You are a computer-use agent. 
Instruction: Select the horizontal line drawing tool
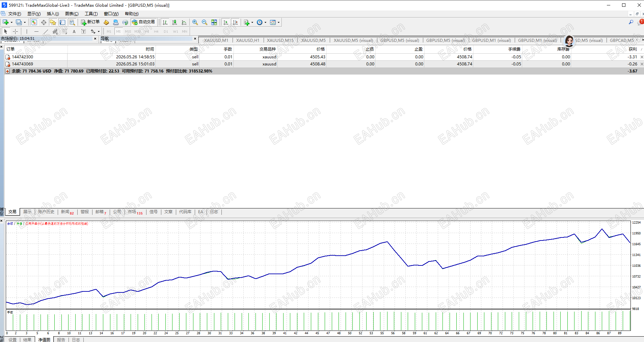point(36,31)
